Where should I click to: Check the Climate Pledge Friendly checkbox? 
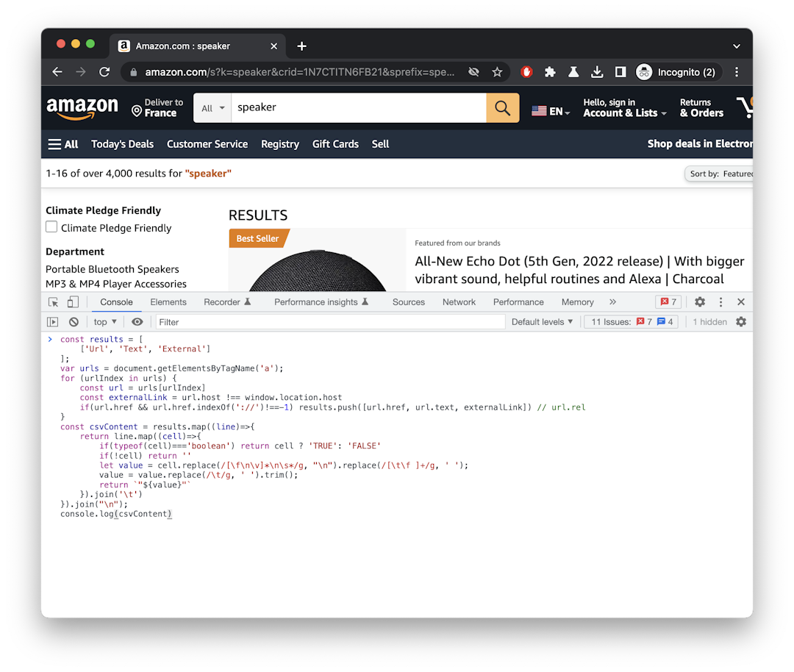click(51, 227)
